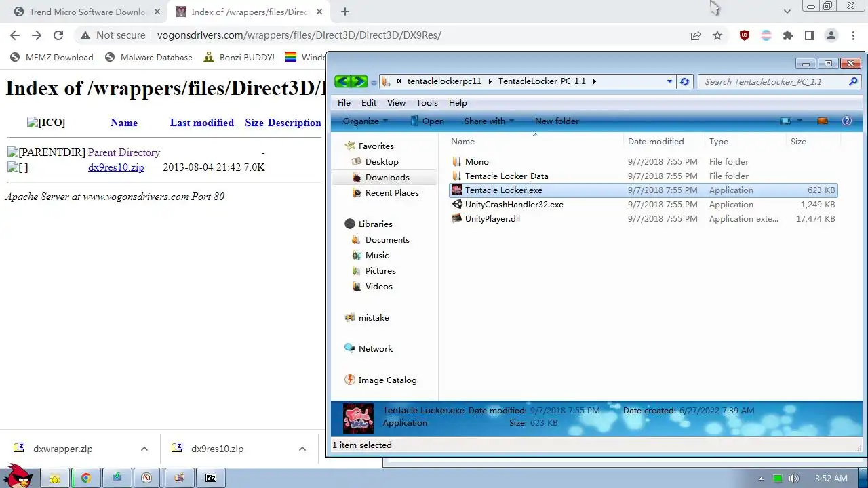The image size is (868, 488).
Task: Open the Share with dropdown
Action: [489, 121]
